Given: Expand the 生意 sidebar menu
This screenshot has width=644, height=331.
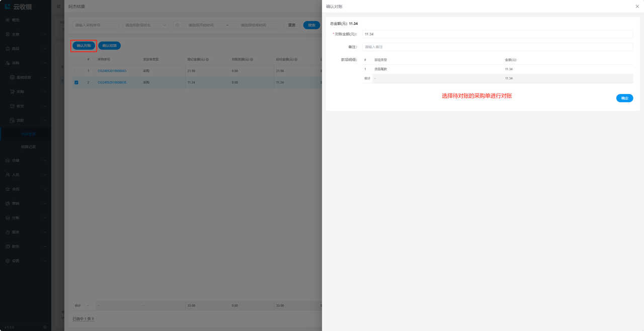Looking at the screenshot, I should click(x=25, y=34).
